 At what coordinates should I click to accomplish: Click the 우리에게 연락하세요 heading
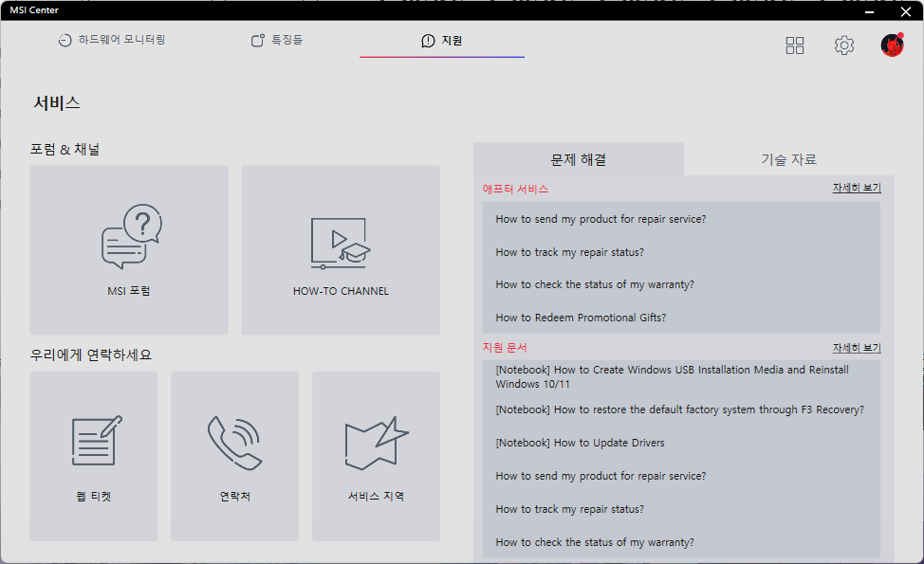[91, 355]
